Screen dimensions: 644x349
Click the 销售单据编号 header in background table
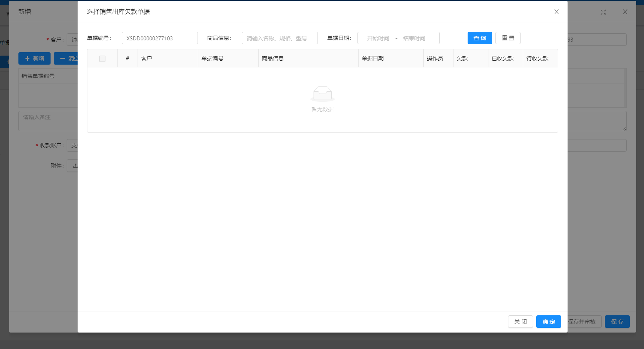pos(38,76)
